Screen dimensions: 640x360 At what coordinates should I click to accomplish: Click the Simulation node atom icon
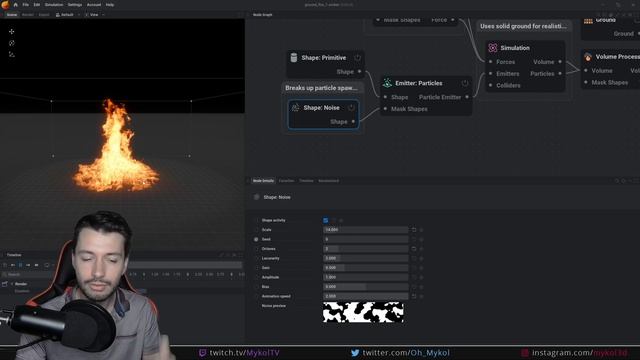493,48
